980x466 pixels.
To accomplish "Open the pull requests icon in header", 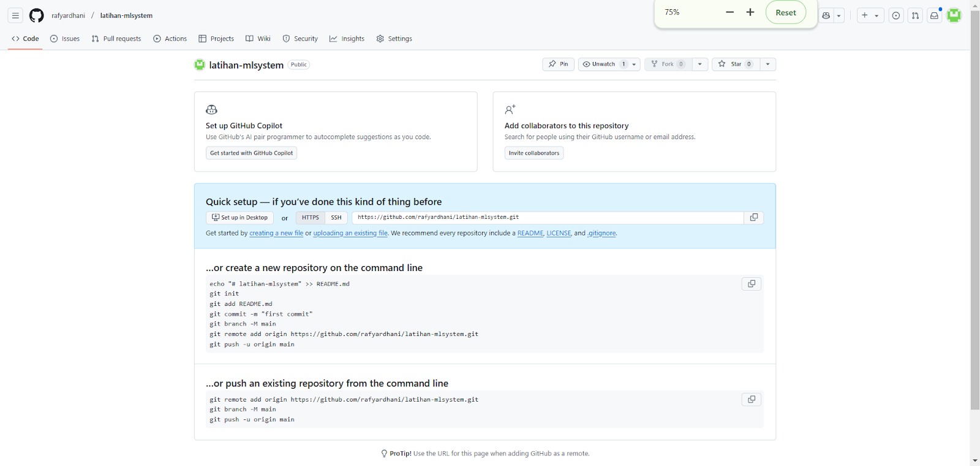I will [915, 16].
